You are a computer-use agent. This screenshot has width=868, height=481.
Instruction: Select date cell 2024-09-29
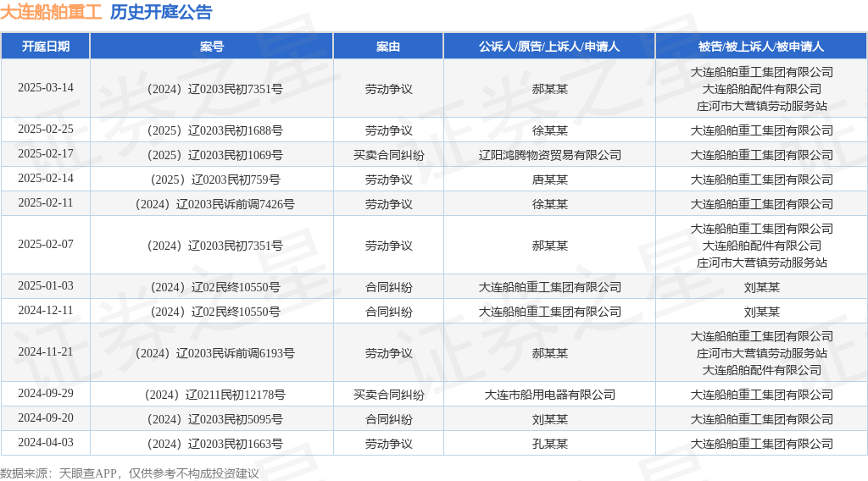click(46, 394)
